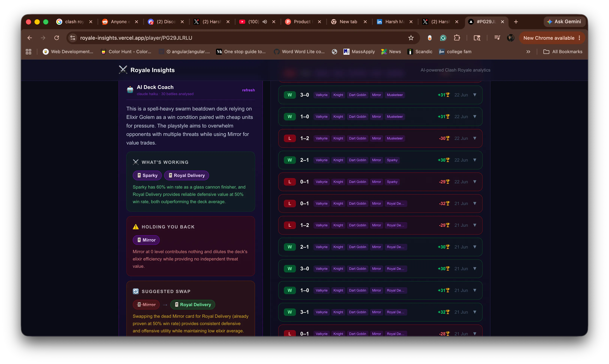Click the struck-through Mirror chip in Suggested Swap

point(146,304)
